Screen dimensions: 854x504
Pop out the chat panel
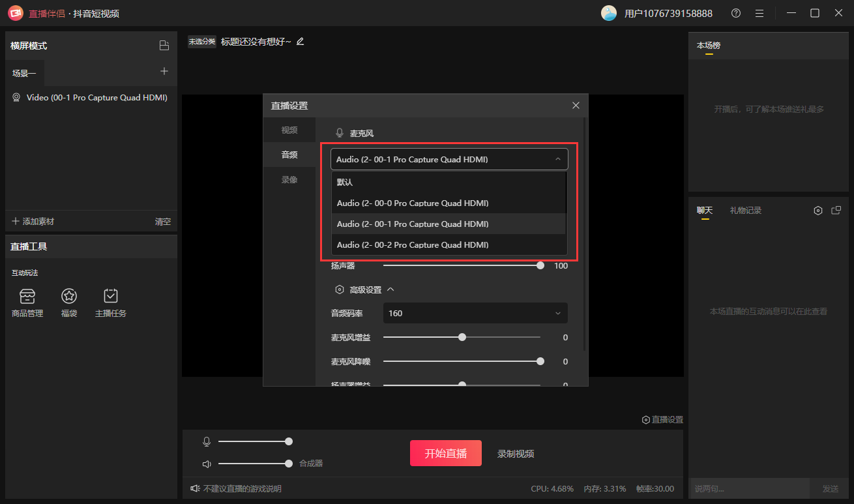coord(836,211)
